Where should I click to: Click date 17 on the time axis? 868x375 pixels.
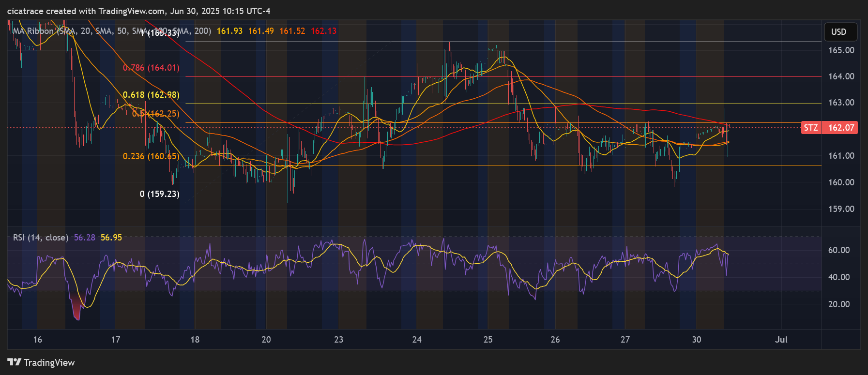click(116, 340)
